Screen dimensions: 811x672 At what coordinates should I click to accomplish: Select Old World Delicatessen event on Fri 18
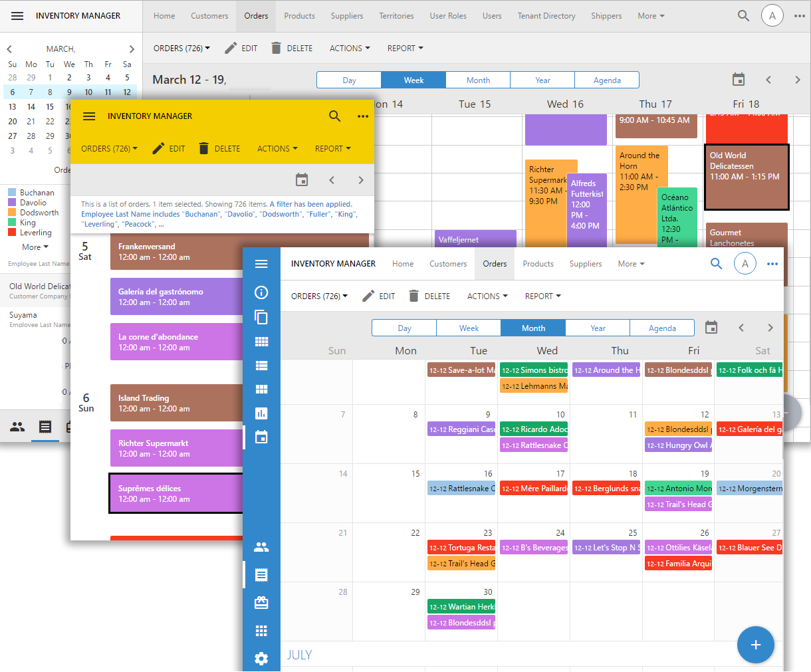click(x=747, y=177)
